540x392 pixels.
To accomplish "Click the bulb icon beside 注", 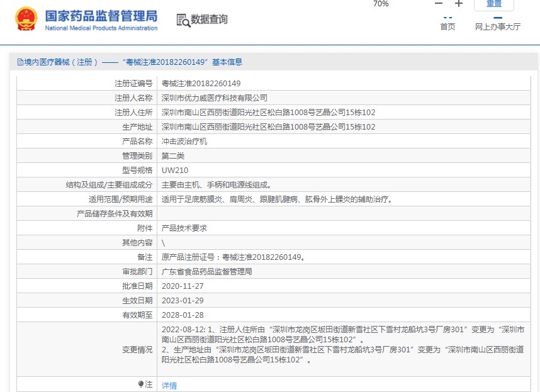I will pyautogui.click(x=141, y=384).
